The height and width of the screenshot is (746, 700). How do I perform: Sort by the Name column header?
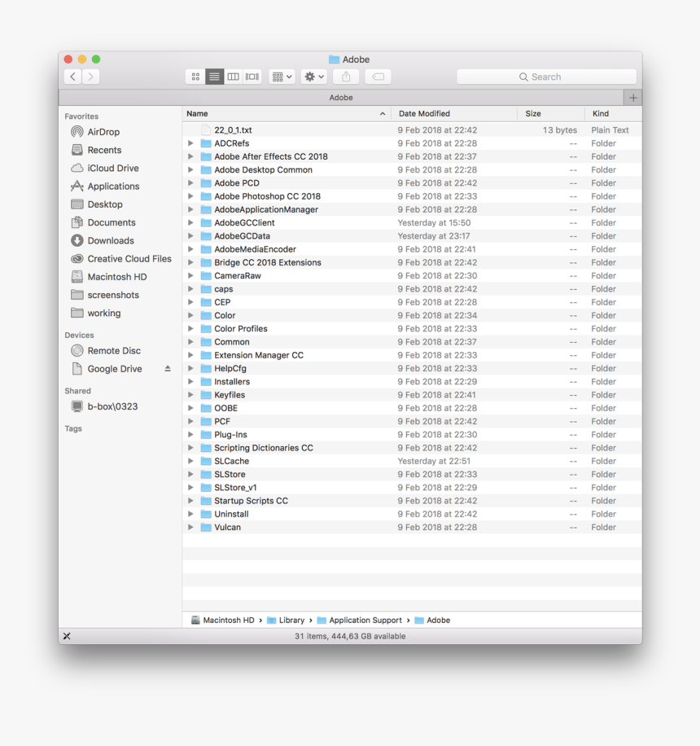pyautogui.click(x=287, y=114)
